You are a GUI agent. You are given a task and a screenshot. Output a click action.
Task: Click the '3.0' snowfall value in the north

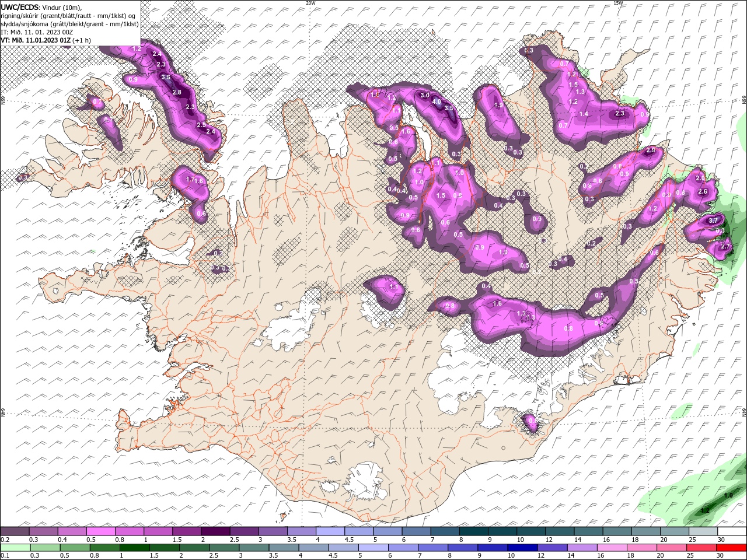425,95
